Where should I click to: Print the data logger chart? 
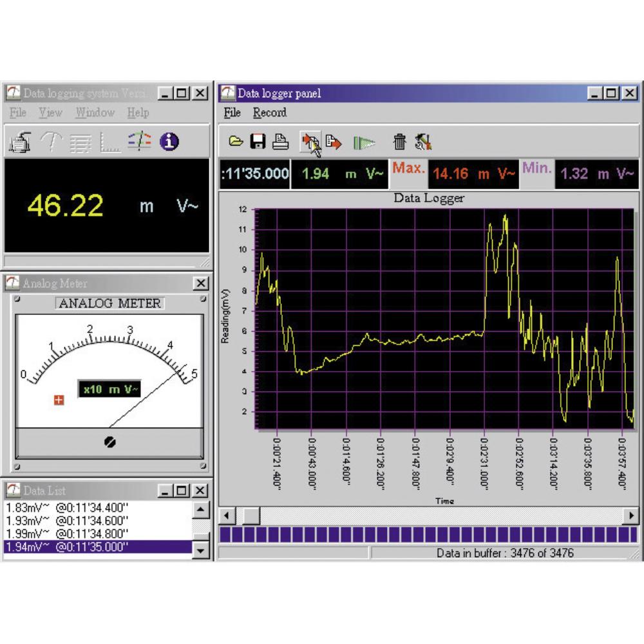(x=280, y=142)
